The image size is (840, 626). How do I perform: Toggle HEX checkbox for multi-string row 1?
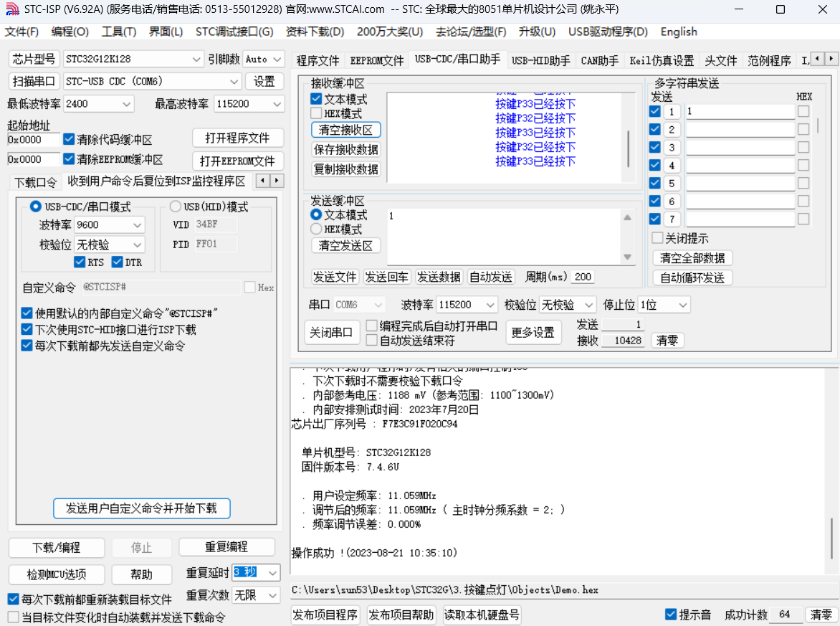(x=803, y=111)
